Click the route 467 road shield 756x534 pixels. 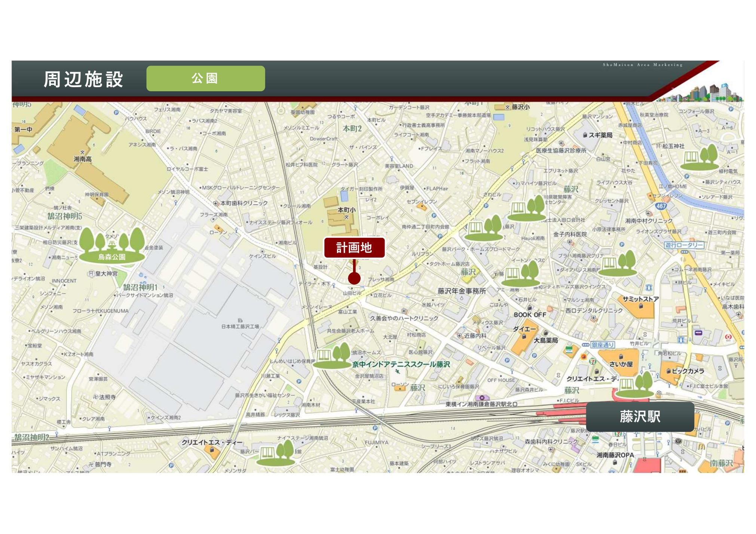click(661, 206)
